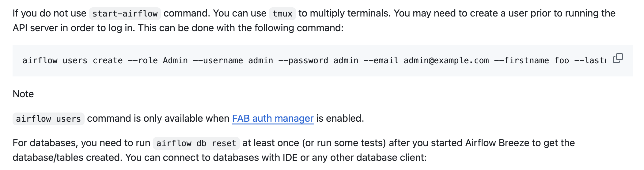644x170 pixels.
Task: Click the 'is enabled.' text after the link
Action: coord(340,118)
